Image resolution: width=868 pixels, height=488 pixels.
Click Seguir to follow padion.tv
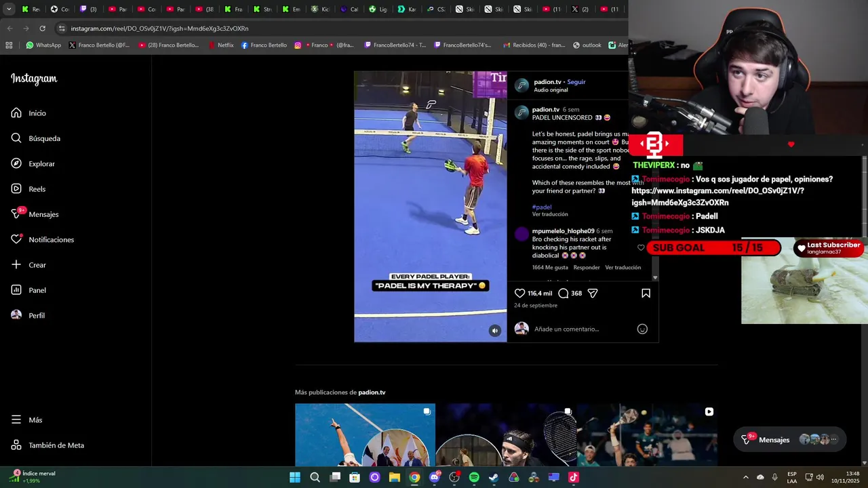point(576,82)
